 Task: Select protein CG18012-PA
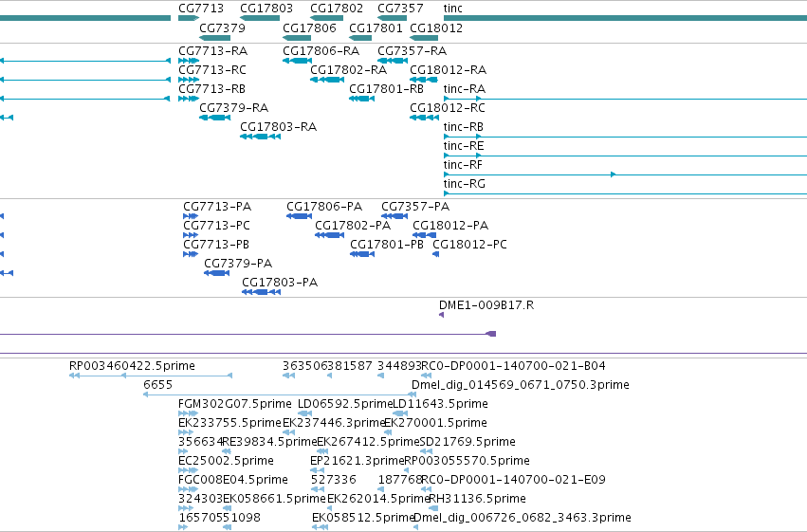click(450, 226)
